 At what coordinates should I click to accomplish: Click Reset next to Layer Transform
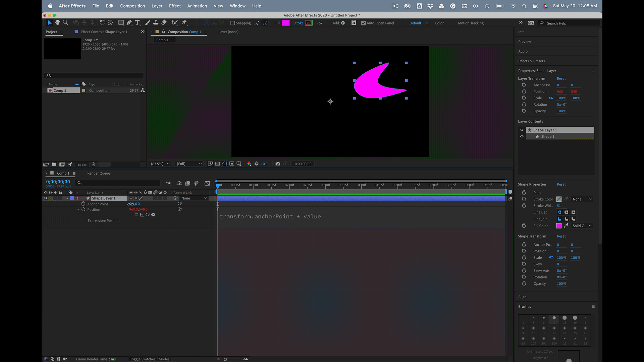tap(561, 79)
